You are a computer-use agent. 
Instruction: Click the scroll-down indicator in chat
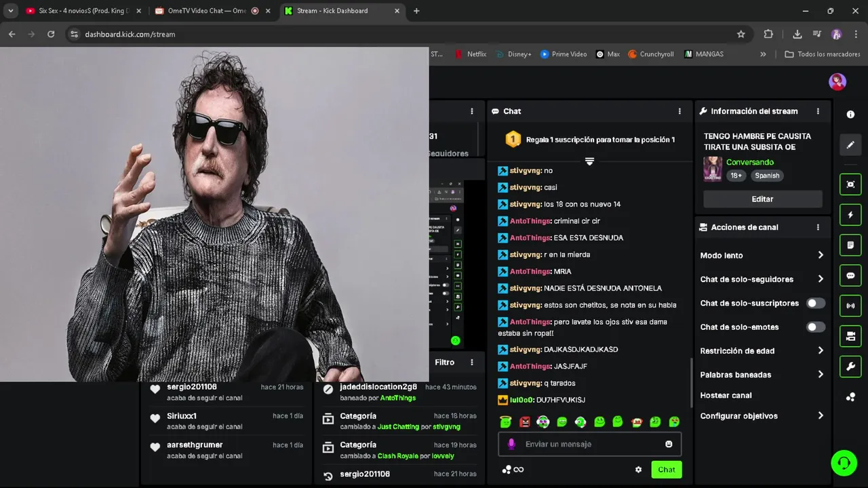pos(589,161)
